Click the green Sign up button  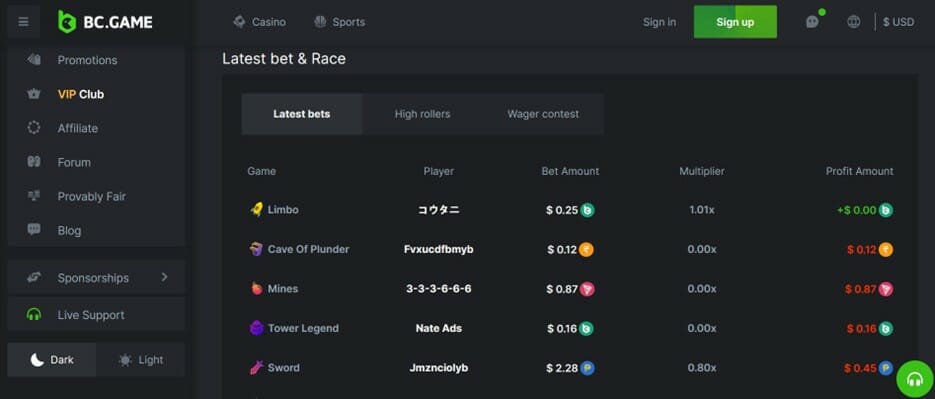click(735, 22)
